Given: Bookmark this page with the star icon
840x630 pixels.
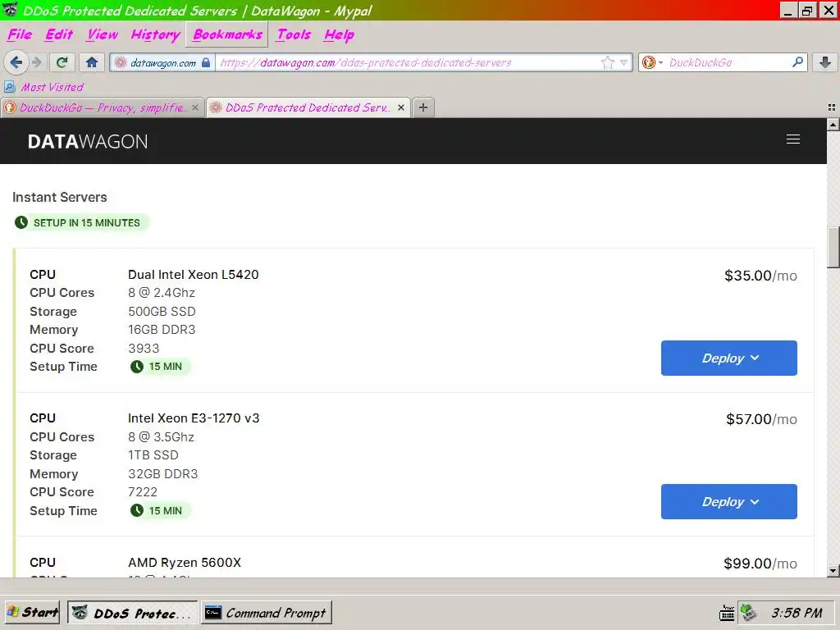Looking at the screenshot, I should (x=607, y=62).
